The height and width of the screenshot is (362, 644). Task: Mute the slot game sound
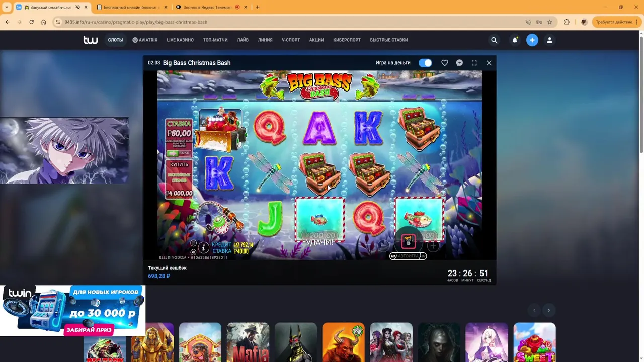coord(193,252)
